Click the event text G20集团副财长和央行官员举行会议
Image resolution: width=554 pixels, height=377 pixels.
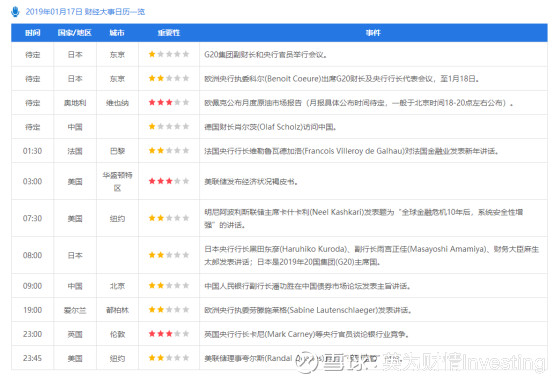(x=266, y=55)
